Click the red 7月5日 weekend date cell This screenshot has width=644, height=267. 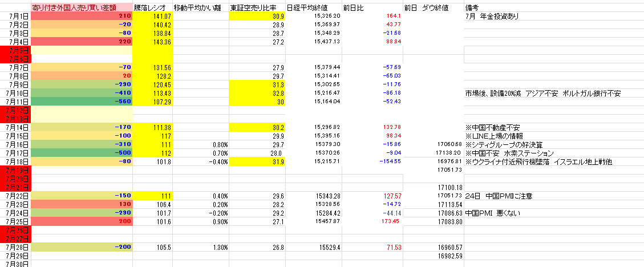[16, 50]
